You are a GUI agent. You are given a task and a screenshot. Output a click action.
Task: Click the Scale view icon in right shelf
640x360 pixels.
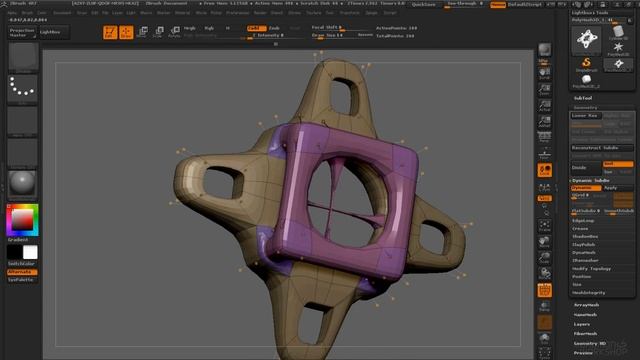[544, 258]
